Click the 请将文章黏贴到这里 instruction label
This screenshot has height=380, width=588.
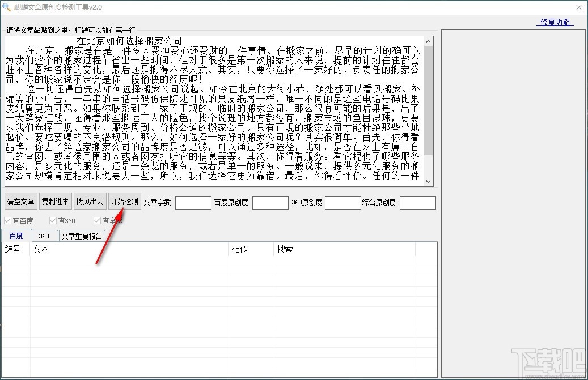tap(71, 30)
